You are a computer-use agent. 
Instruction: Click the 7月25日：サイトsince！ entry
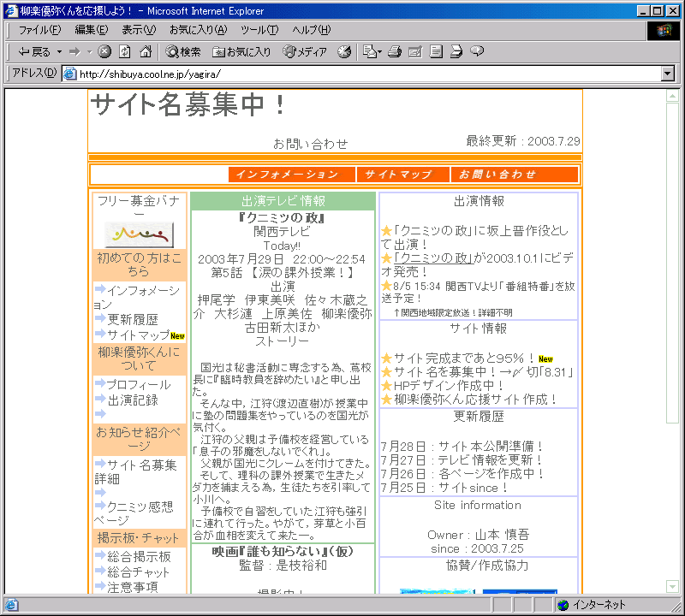(x=444, y=488)
